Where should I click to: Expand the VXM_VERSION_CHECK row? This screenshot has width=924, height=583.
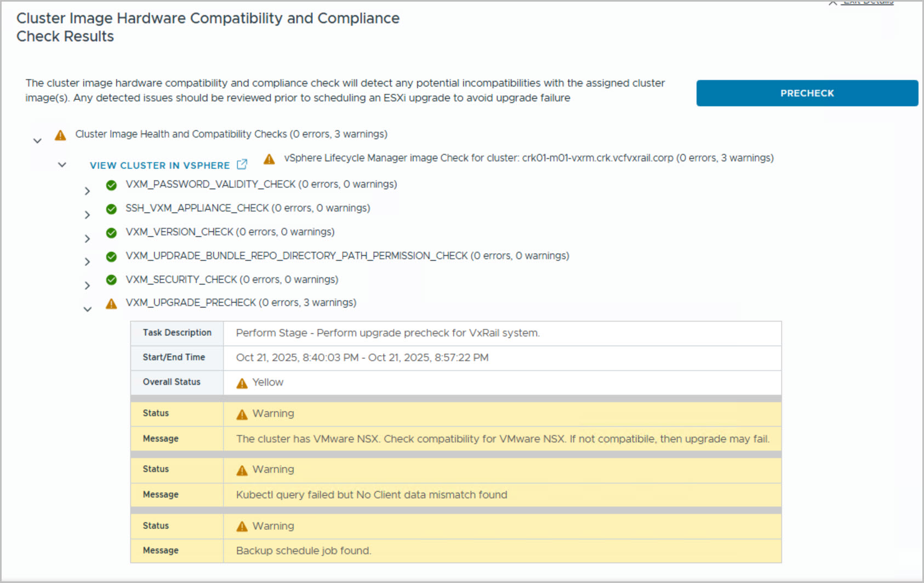tap(87, 239)
